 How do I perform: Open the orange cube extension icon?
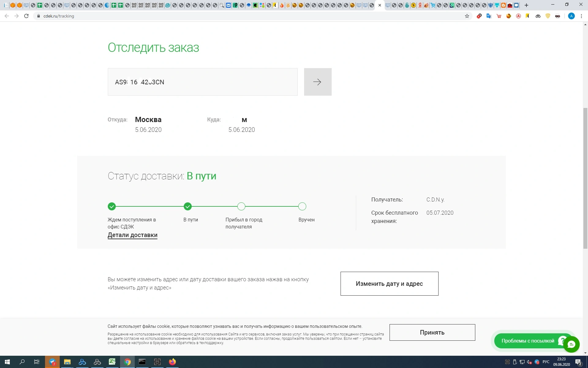pyautogui.click(x=509, y=16)
